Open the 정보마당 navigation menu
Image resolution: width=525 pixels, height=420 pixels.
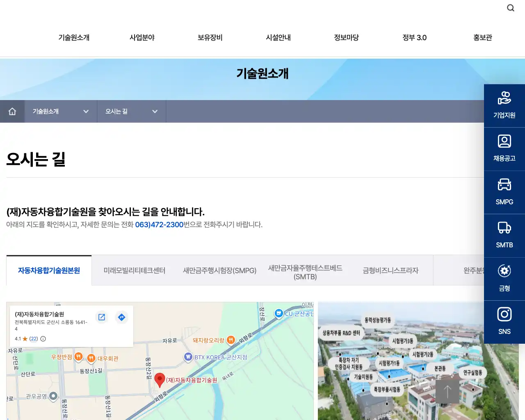[x=346, y=37]
